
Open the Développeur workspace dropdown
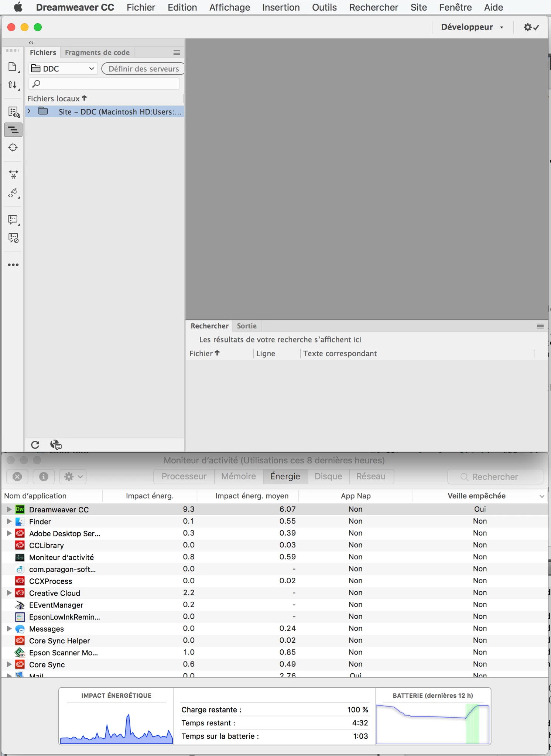coord(472,27)
